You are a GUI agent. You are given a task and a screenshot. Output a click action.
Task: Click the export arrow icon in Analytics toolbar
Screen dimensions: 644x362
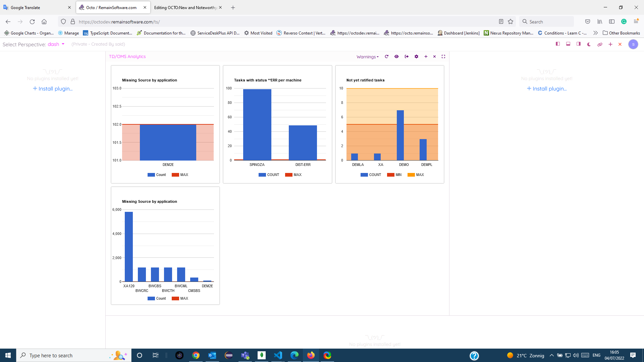click(x=407, y=57)
